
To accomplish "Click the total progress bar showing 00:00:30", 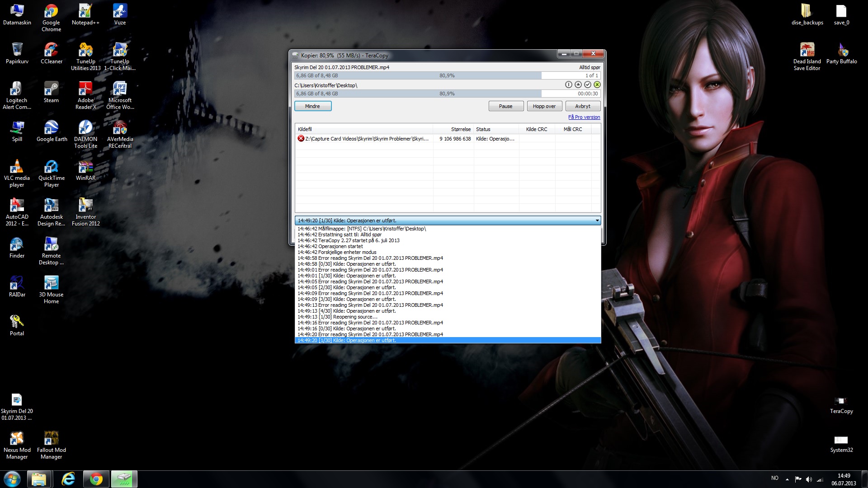I will [447, 94].
